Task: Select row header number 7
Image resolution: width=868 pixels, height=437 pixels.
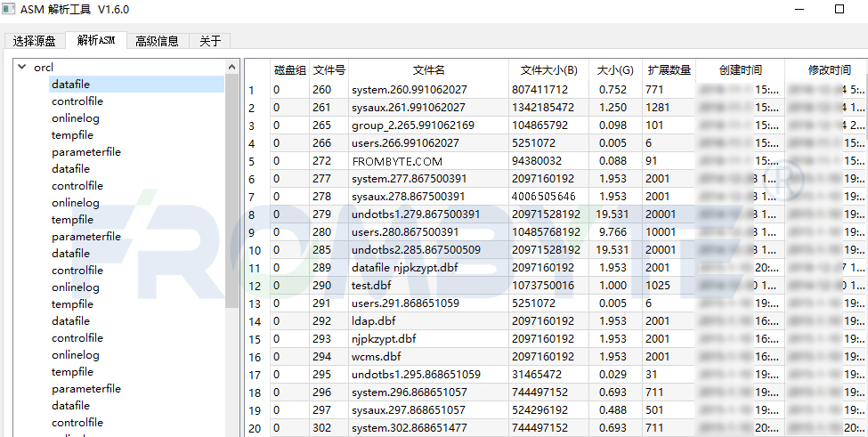Action: 257,198
